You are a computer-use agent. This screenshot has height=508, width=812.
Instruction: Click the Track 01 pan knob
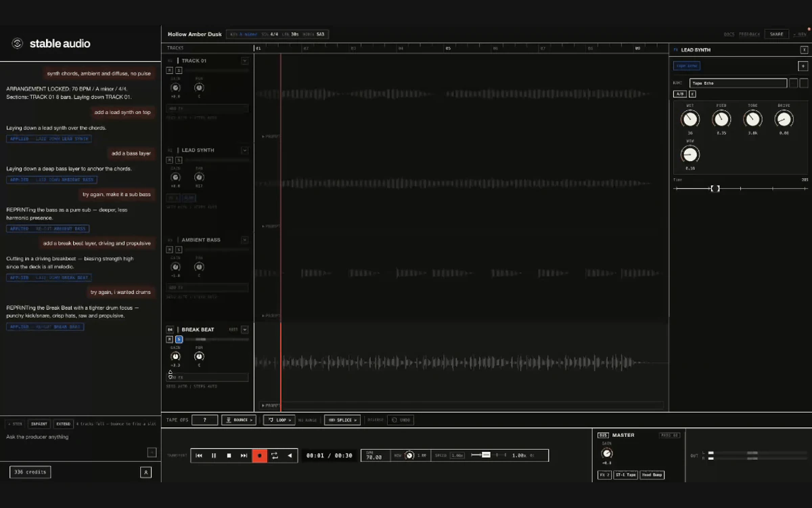click(x=199, y=88)
